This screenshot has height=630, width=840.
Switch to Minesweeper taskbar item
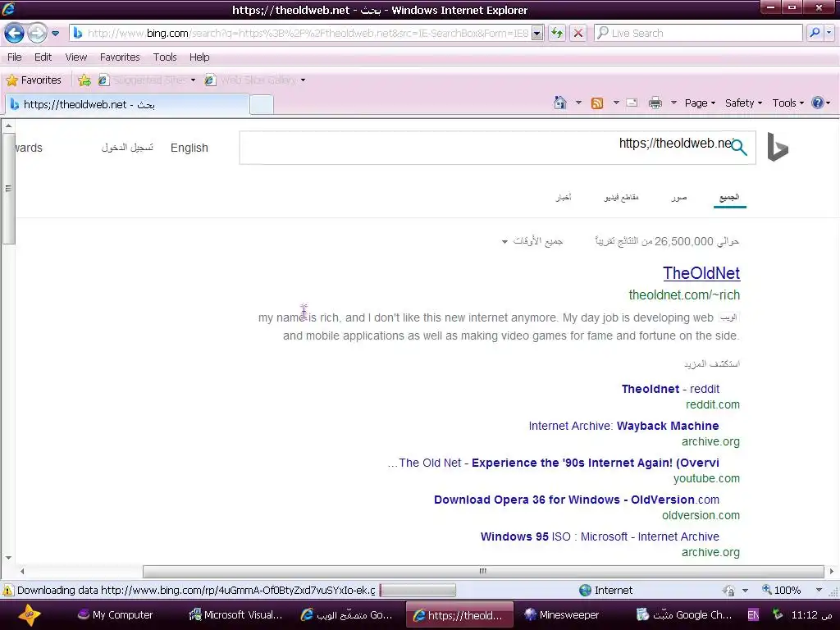(561, 615)
